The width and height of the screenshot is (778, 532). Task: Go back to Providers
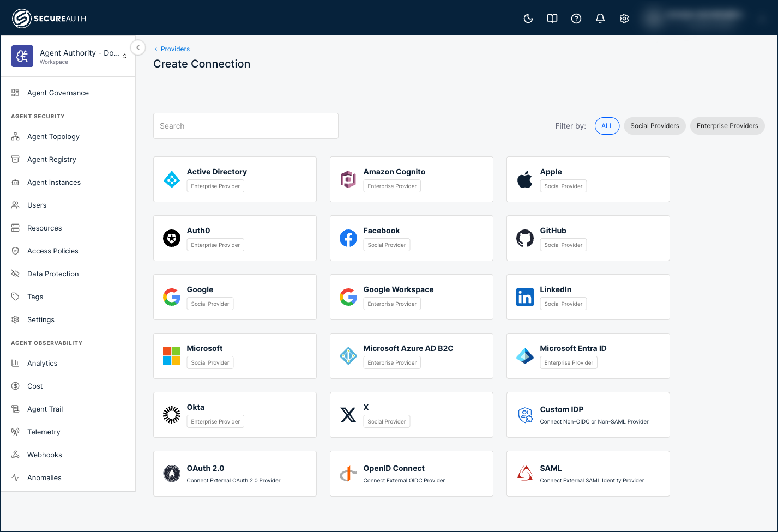click(x=172, y=49)
